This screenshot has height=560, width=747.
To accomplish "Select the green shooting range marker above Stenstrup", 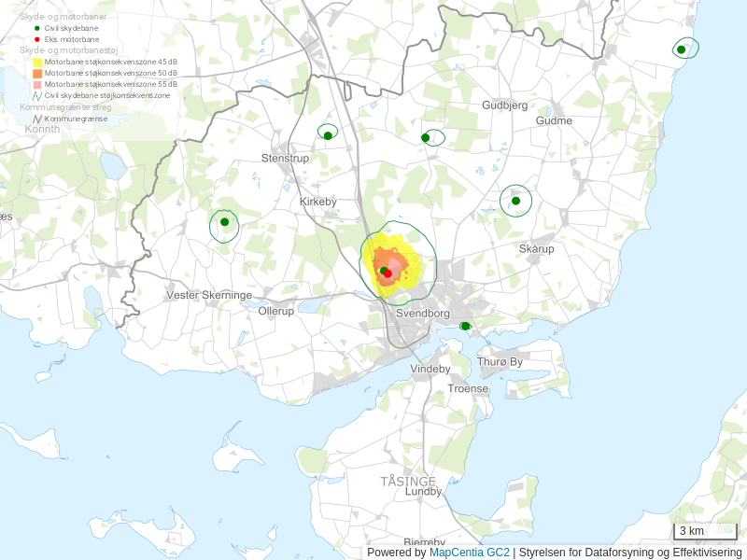I will [x=328, y=135].
